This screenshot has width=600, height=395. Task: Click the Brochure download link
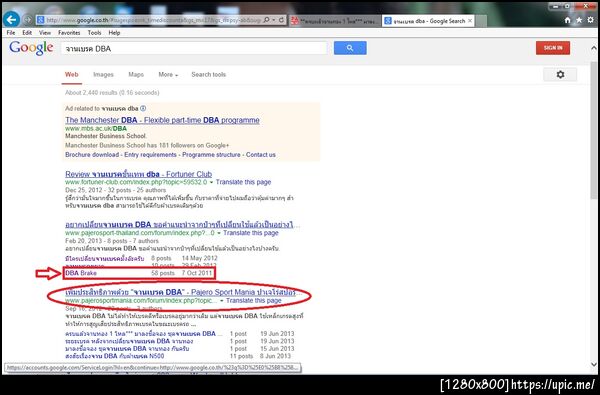point(92,155)
